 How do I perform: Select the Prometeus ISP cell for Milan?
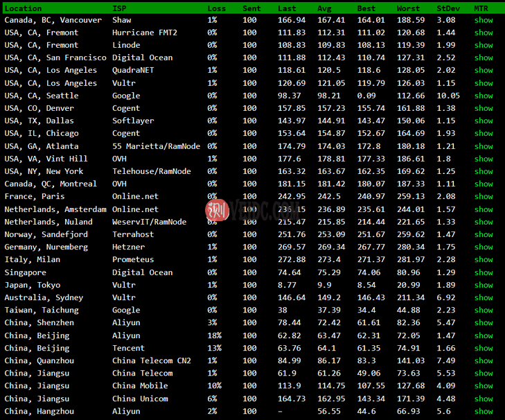(133, 260)
